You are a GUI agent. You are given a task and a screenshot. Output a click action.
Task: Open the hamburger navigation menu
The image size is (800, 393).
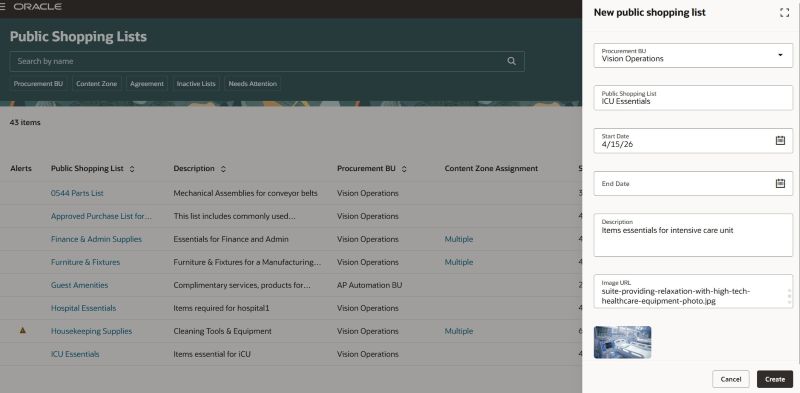[3, 7]
